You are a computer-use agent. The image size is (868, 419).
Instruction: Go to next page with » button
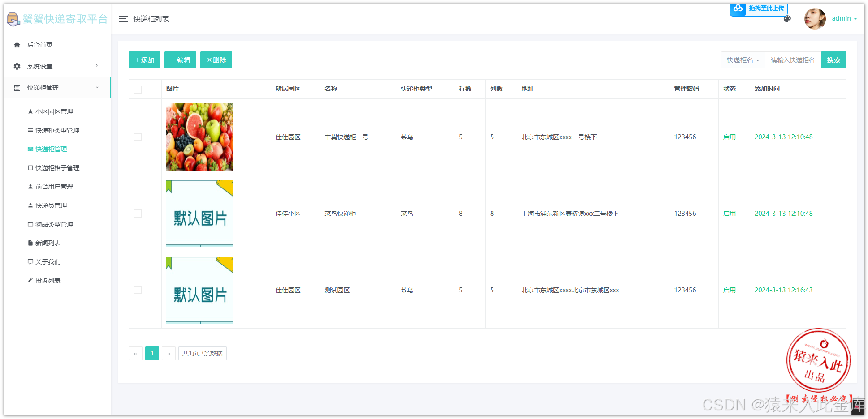168,353
